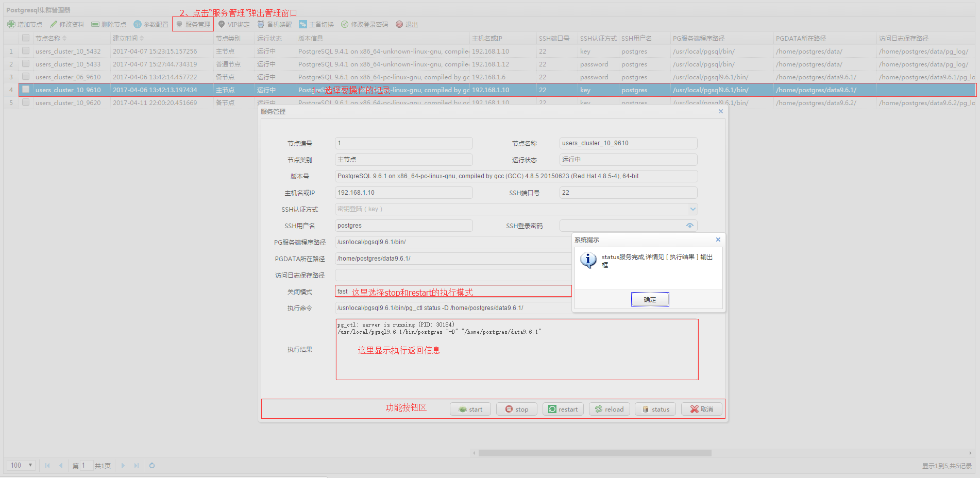The image size is (980, 478).
Task: Go to last page in pagination
Action: click(137, 465)
